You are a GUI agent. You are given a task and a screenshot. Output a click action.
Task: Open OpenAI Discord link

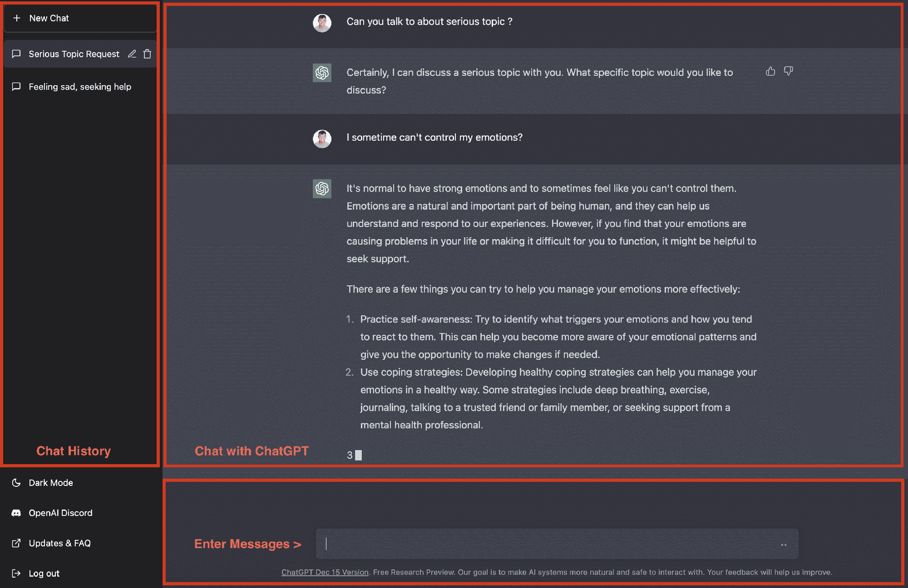click(60, 513)
